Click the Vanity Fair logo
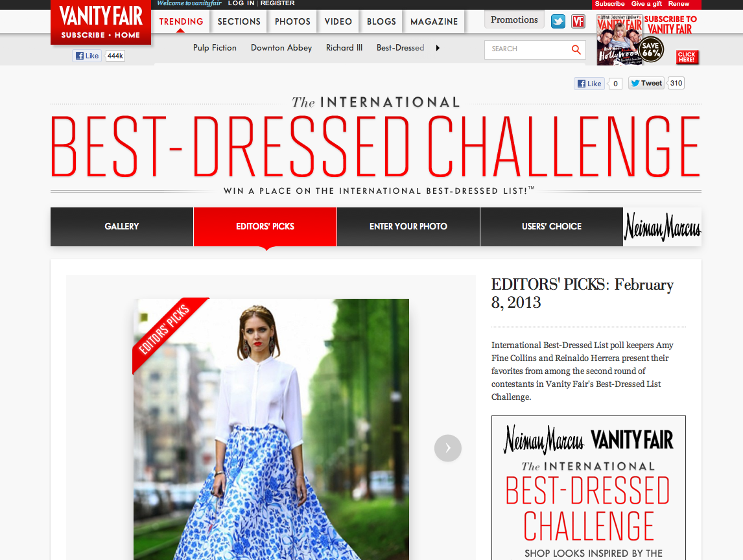 tap(100, 16)
